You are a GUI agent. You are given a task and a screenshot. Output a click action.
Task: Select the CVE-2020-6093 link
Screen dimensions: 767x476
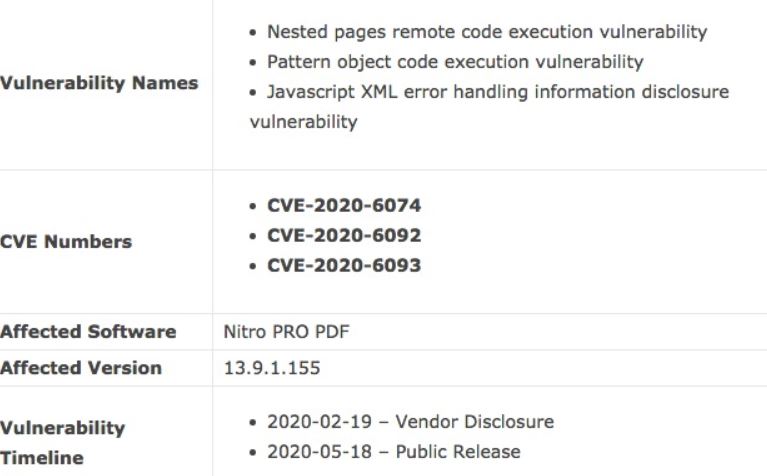click(344, 265)
